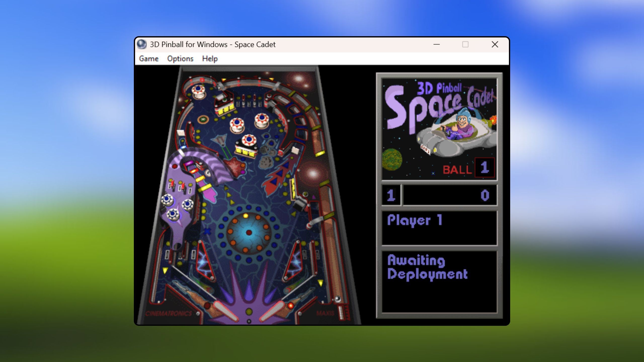Click the yellow center drain light

click(x=249, y=312)
